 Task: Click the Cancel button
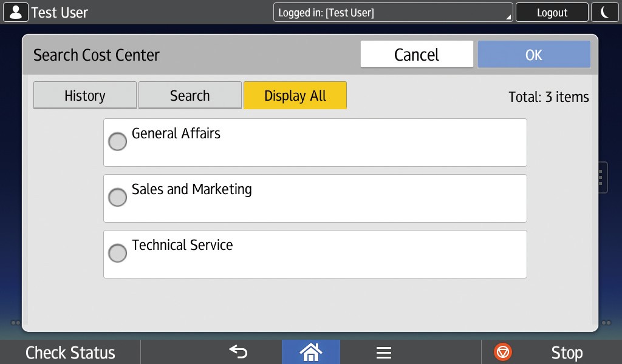(416, 55)
